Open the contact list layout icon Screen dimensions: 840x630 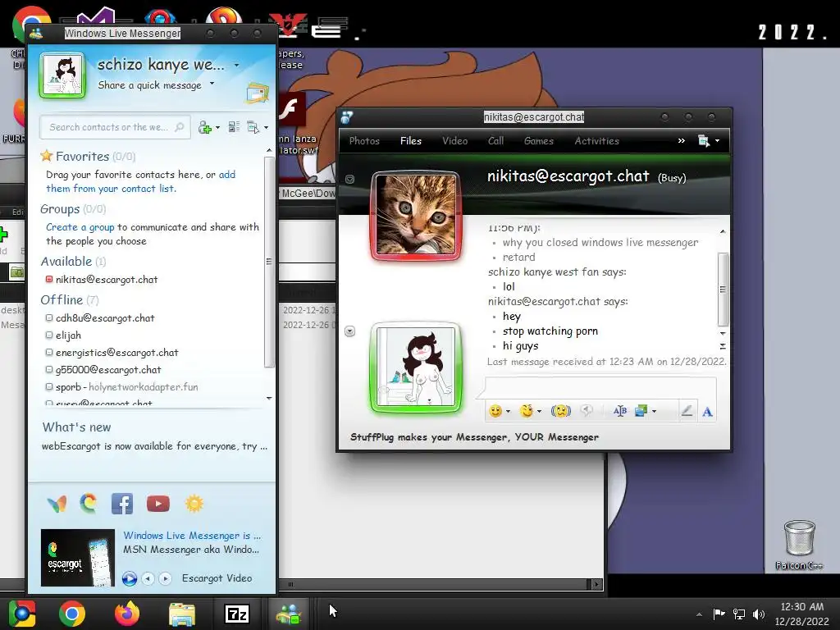[234, 127]
